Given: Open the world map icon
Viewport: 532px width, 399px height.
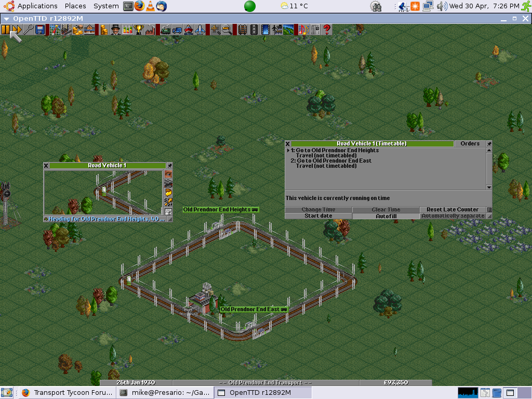Looking at the screenshot, I should tap(55, 30).
